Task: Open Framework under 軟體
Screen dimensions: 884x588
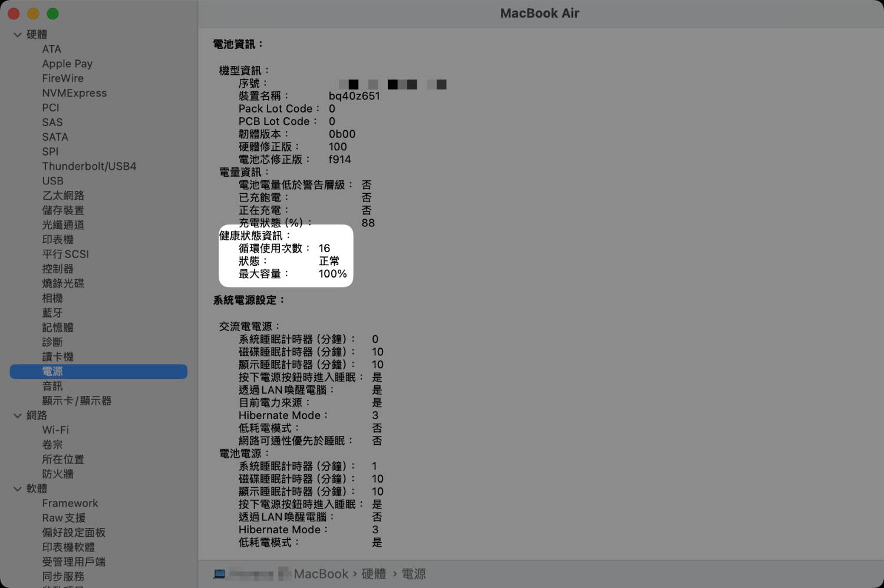Action: coord(70,503)
